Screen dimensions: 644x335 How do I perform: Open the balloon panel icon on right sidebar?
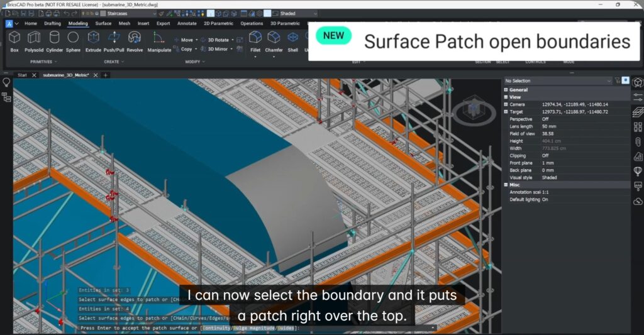tap(638, 171)
